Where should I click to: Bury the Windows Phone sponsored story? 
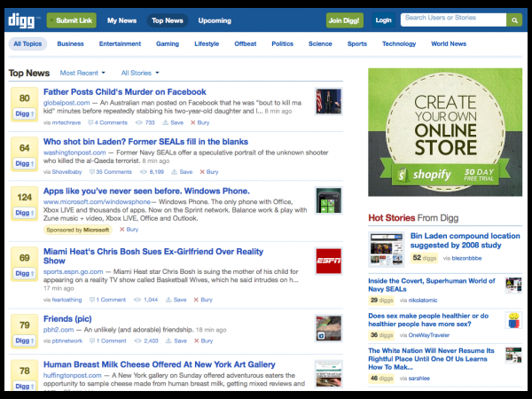(x=129, y=230)
